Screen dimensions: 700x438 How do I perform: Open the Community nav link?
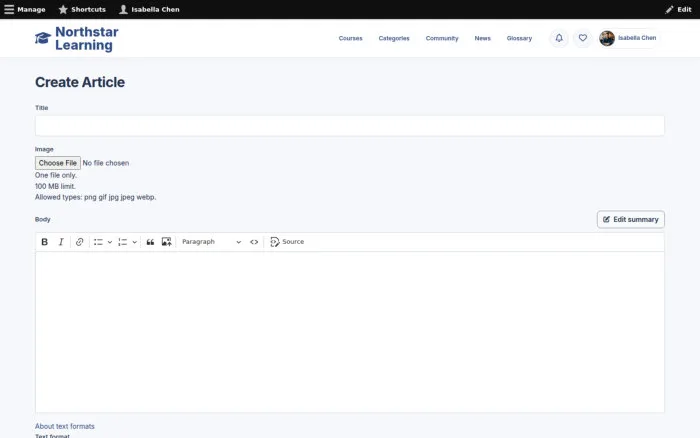click(x=442, y=38)
